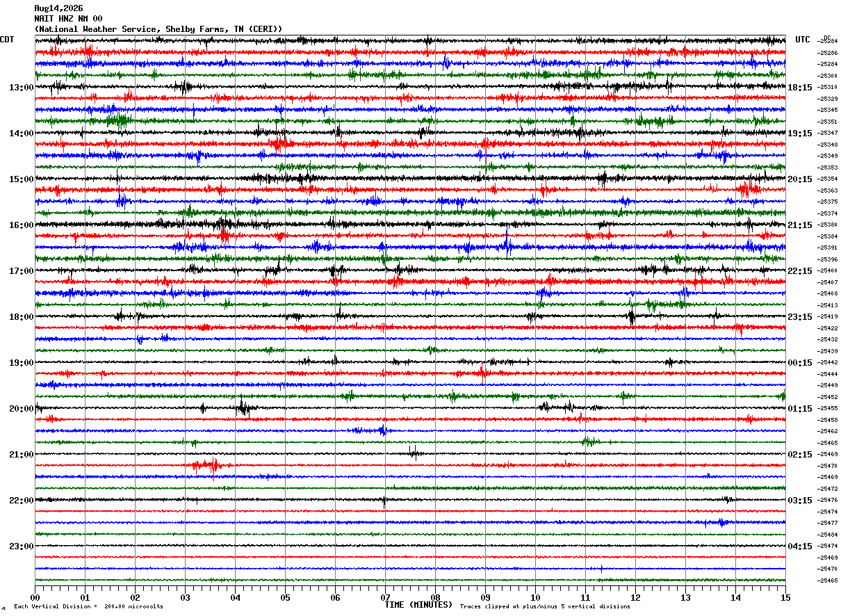Click the DC offset value -25413
This screenshot has width=841, height=616.
(827, 305)
